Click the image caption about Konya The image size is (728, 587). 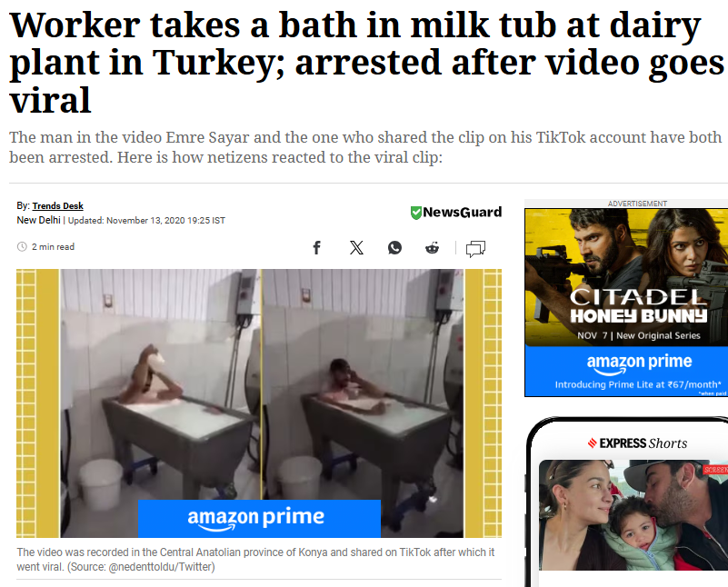pos(255,559)
